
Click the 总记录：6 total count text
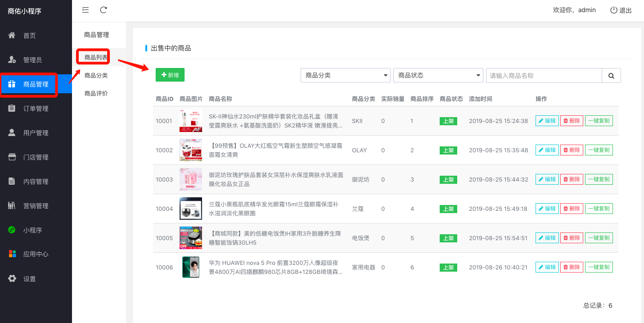598,305
